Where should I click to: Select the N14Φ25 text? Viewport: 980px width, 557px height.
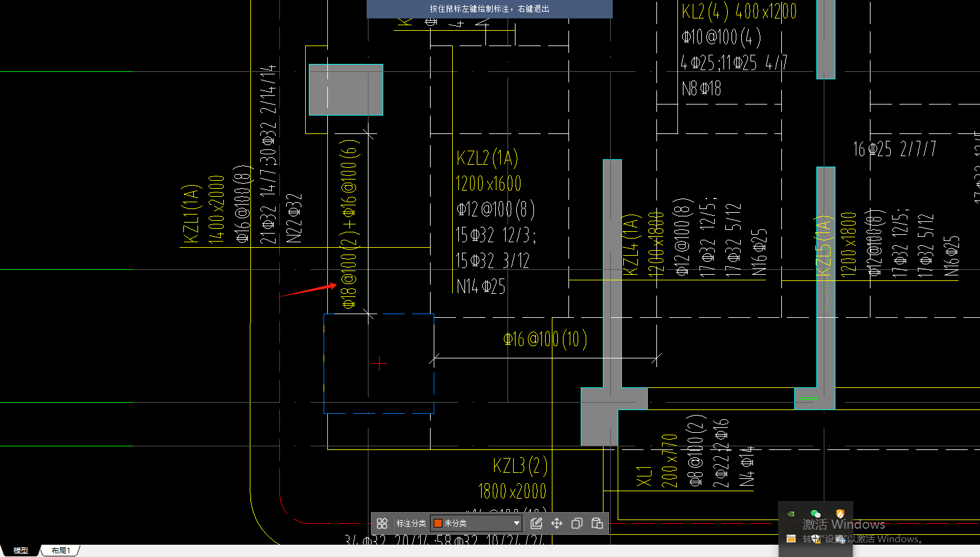(480, 286)
